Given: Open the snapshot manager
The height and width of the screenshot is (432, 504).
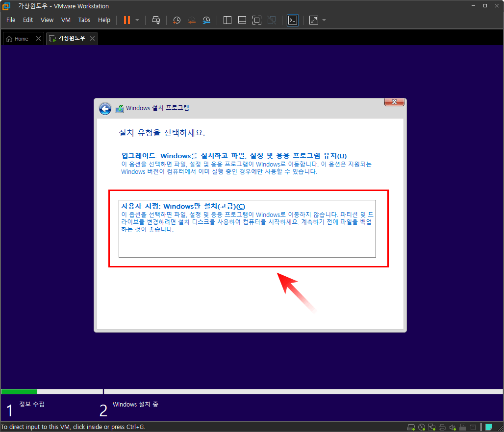Looking at the screenshot, I should tap(207, 20).
